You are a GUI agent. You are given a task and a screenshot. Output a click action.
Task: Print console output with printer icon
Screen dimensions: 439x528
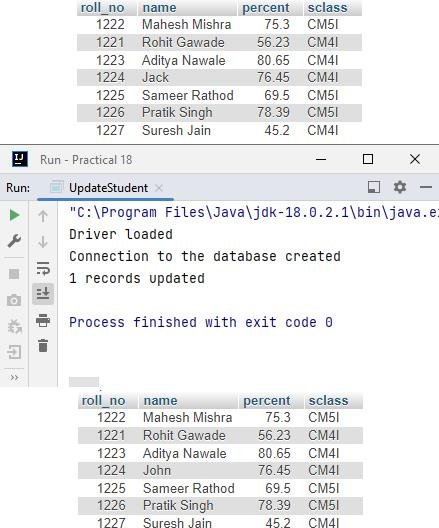(x=43, y=320)
